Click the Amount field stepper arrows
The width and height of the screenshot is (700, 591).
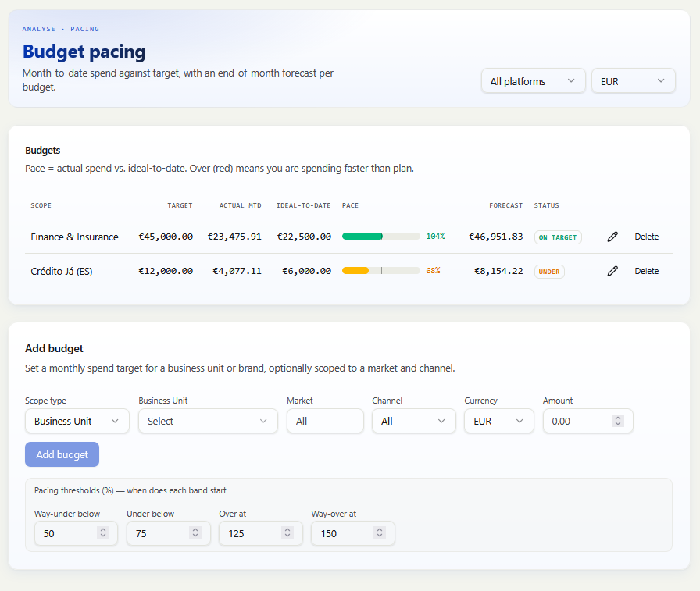click(x=618, y=421)
